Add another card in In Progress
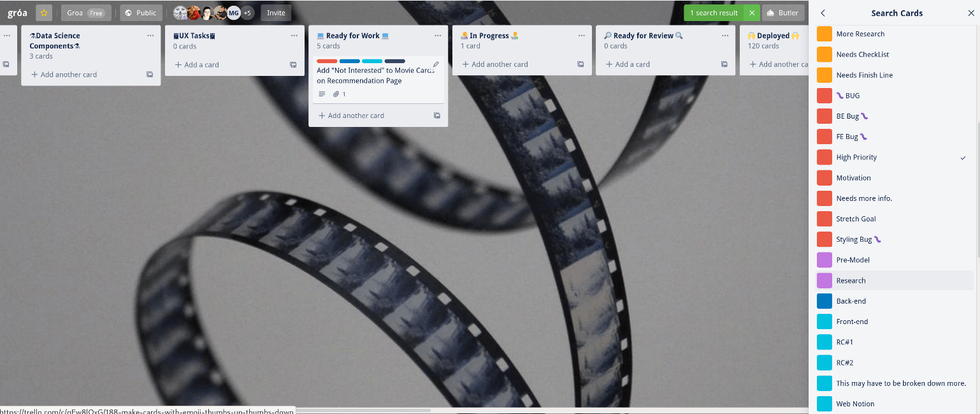 (x=494, y=64)
